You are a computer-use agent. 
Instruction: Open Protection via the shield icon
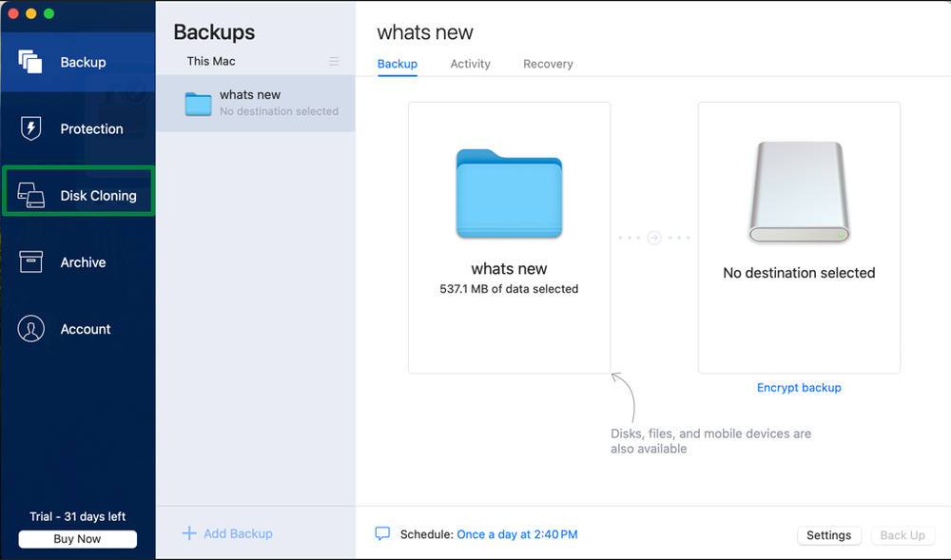(x=30, y=128)
